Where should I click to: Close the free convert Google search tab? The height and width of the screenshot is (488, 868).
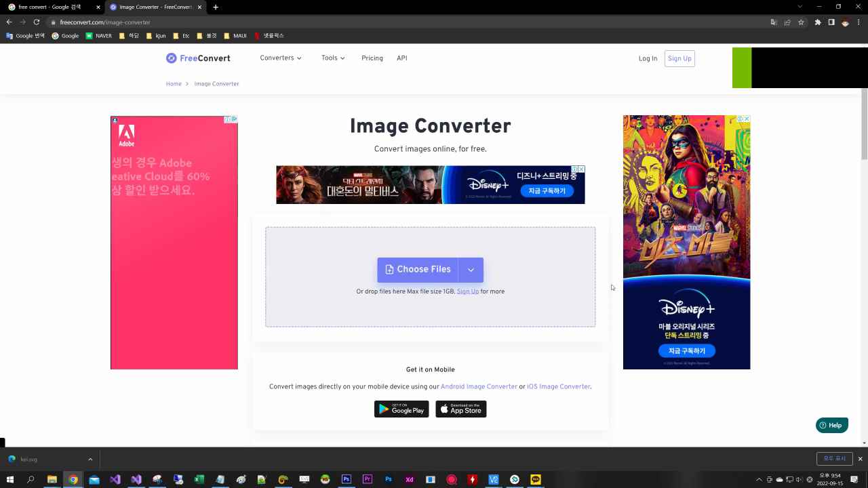(98, 7)
